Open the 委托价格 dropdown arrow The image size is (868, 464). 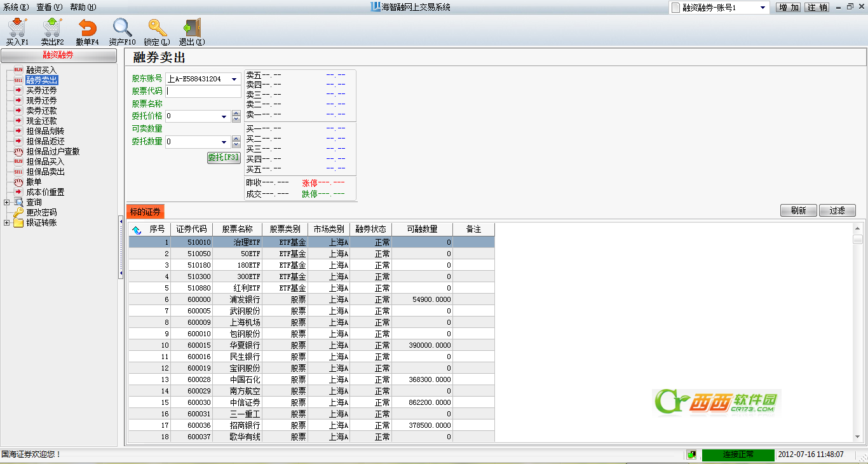pyautogui.click(x=224, y=117)
